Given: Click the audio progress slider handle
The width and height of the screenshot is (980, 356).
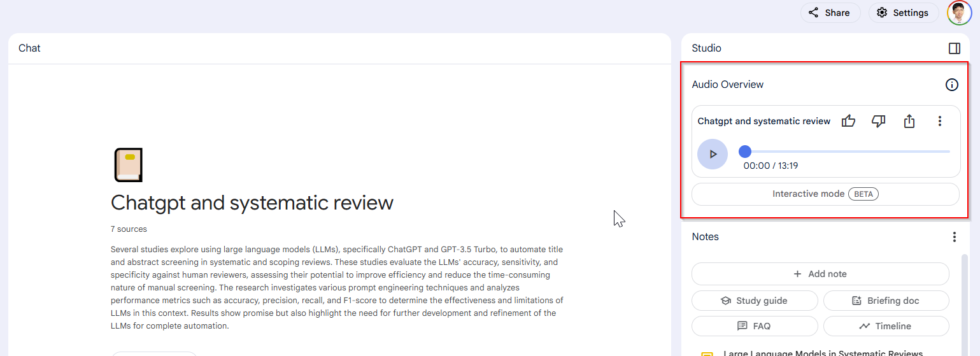Looking at the screenshot, I should 744,152.
